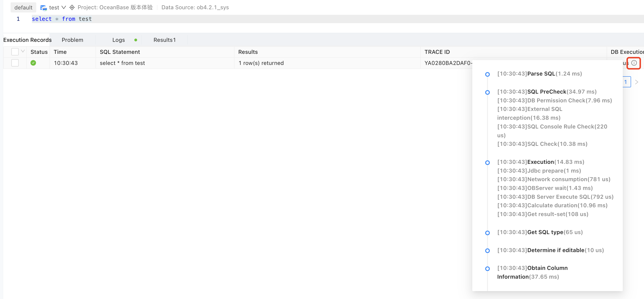Click the Execution phase timeline node
The width and height of the screenshot is (644, 299).
point(488,163)
